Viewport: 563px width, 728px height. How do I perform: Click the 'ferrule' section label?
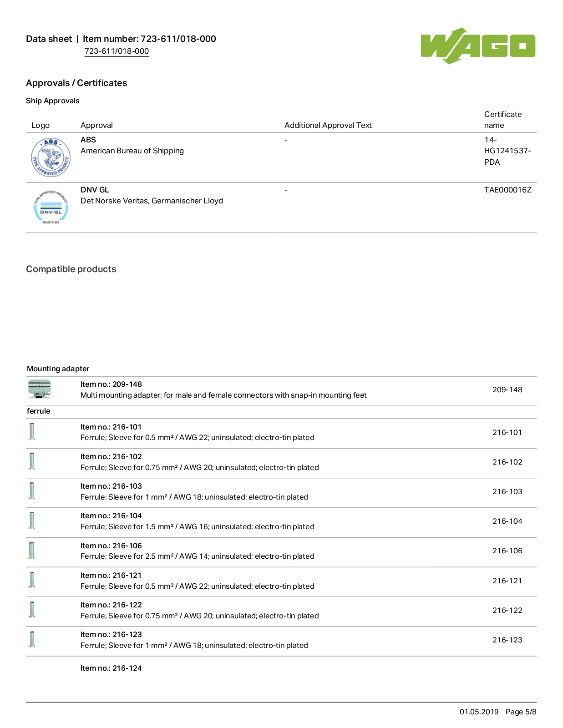click(39, 411)
